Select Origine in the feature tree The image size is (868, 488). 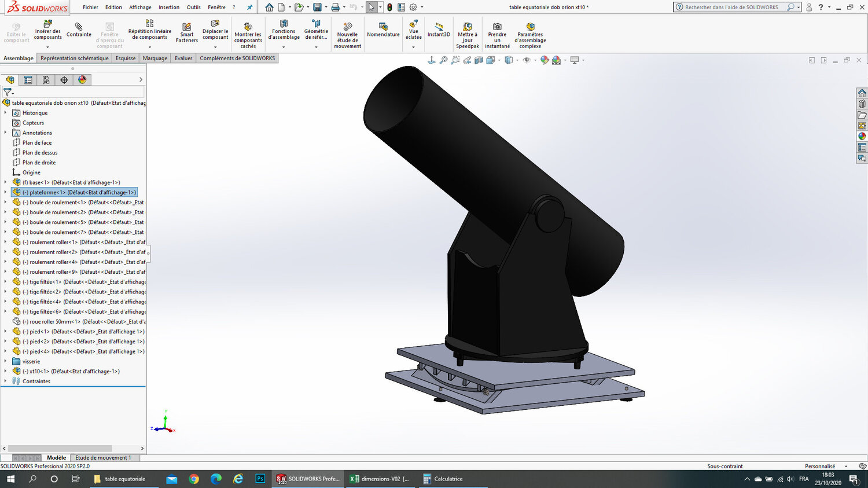(31, 173)
